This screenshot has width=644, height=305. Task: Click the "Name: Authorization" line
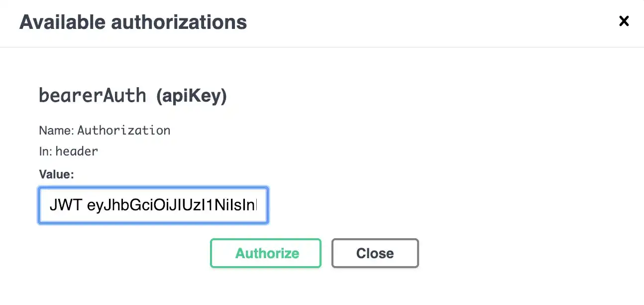[x=105, y=131]
